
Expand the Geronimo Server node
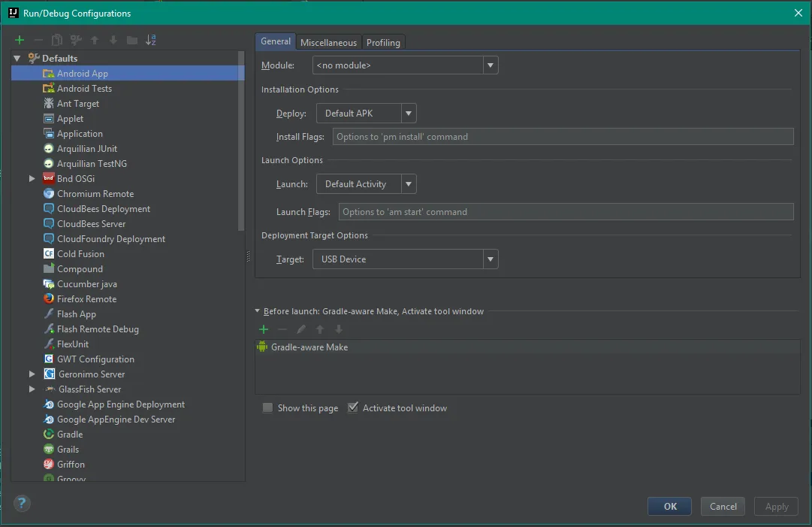pos(32,374)
